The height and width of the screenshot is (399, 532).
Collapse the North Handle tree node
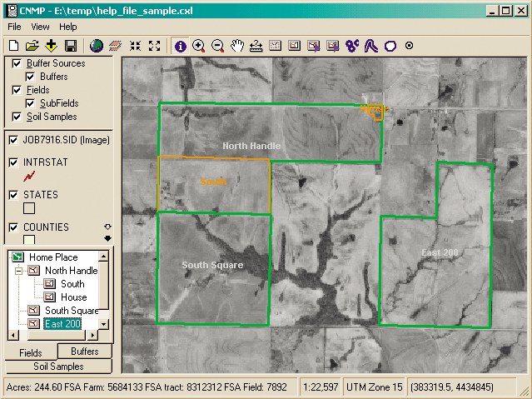(x=18, y=271)
